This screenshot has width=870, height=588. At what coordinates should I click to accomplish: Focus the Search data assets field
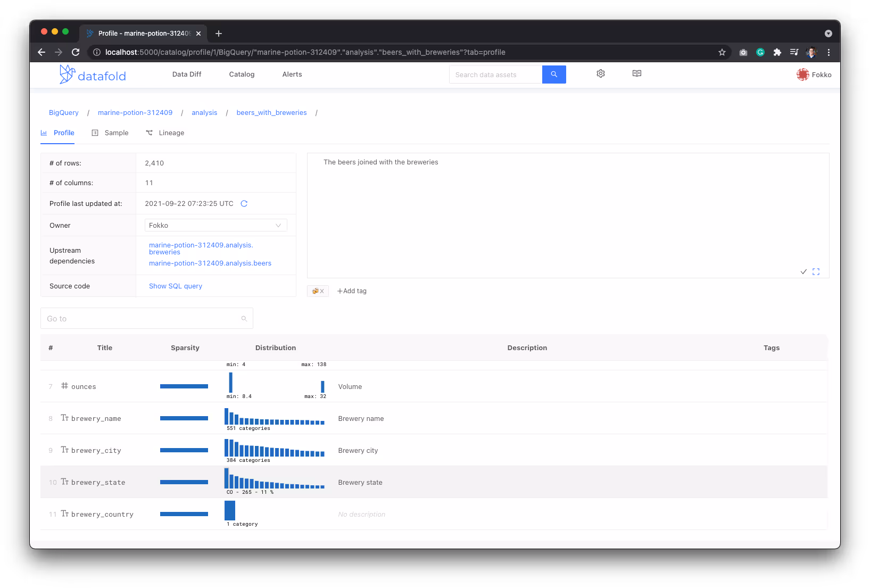[x=495, y=74]
